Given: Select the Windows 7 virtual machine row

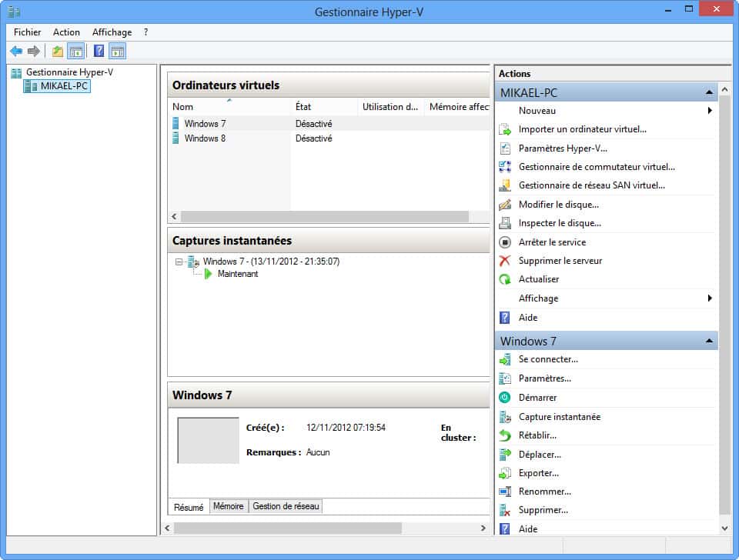Looking at the screenshot, I should [329, 123].
